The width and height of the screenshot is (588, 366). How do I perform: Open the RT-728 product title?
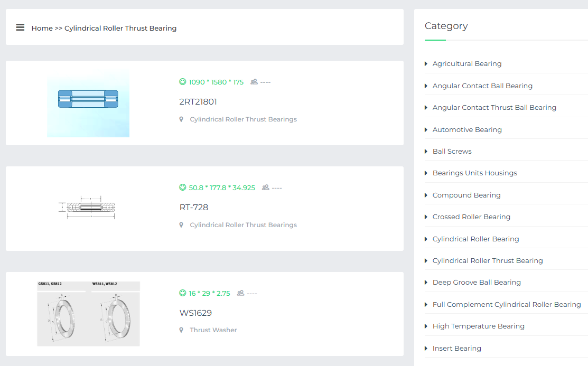(x=194, y=208)
